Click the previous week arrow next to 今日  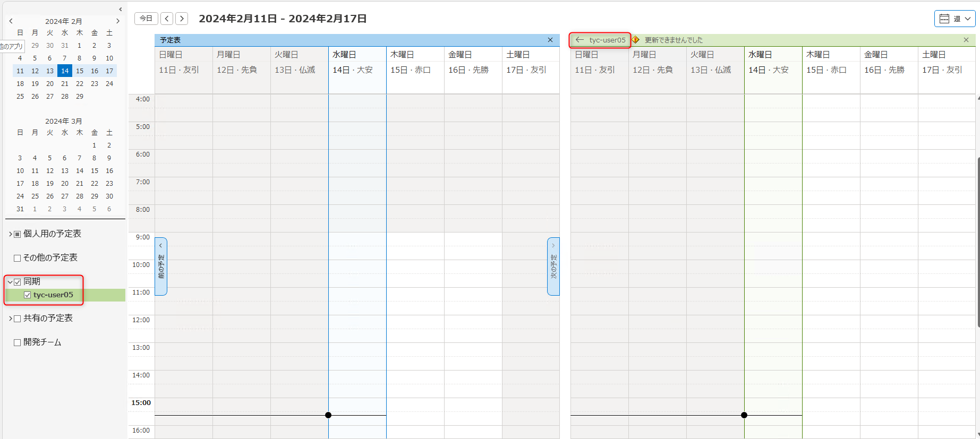click(167, 19)
